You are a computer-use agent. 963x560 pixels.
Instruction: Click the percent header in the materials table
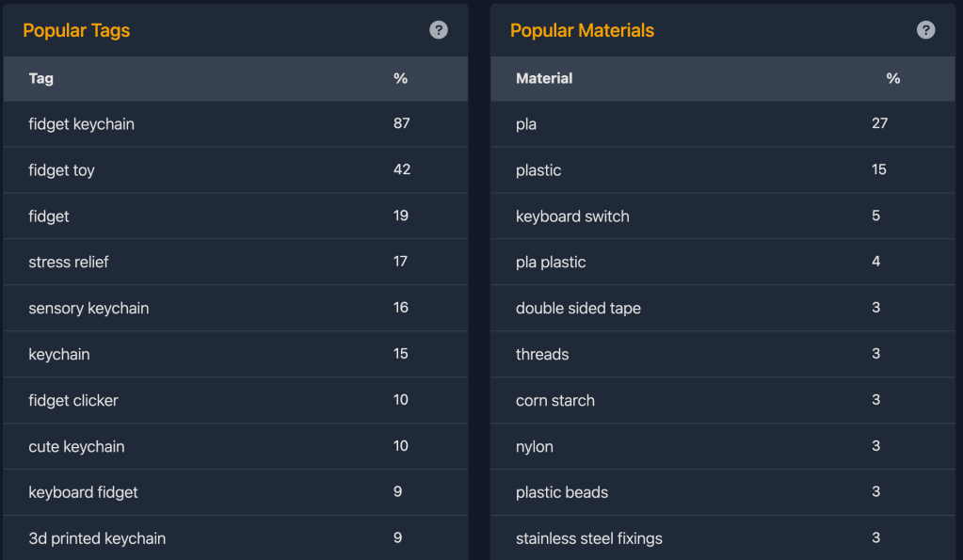[893, 79]
